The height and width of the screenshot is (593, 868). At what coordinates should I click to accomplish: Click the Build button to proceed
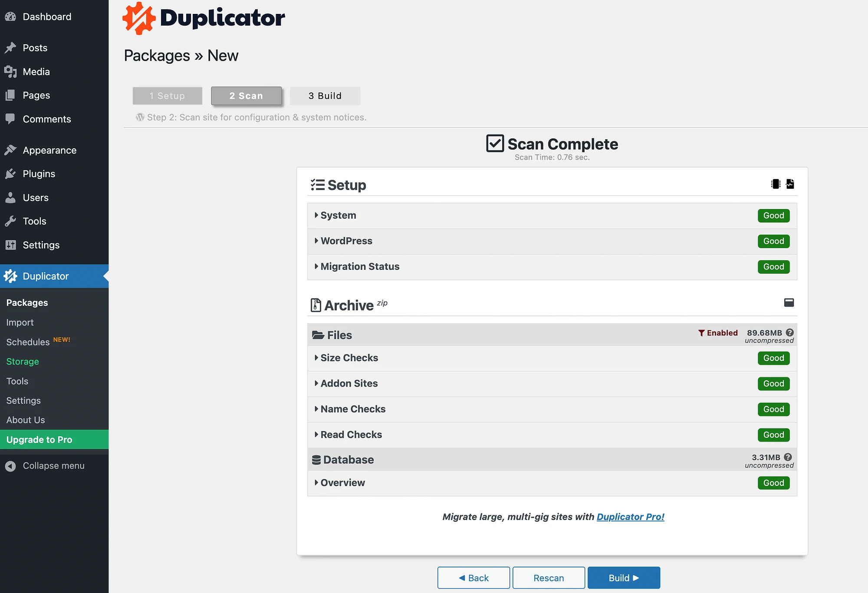pos(623,577)
